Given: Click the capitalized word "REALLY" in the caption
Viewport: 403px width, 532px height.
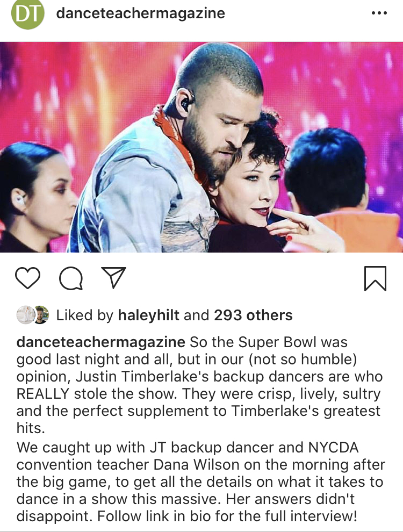Looking at the screenshot, I should [x=43, y=394].
